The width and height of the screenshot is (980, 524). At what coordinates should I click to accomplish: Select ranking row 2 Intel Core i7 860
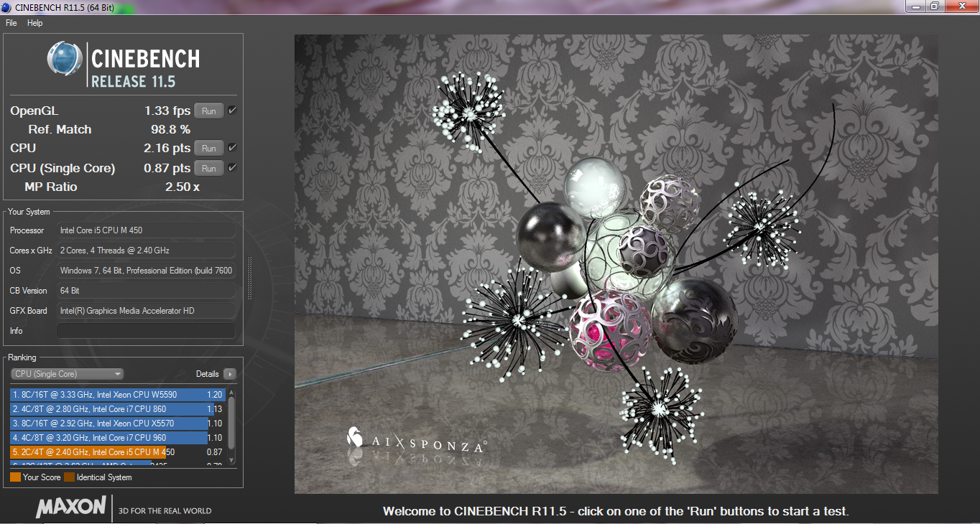click(118, 409)
